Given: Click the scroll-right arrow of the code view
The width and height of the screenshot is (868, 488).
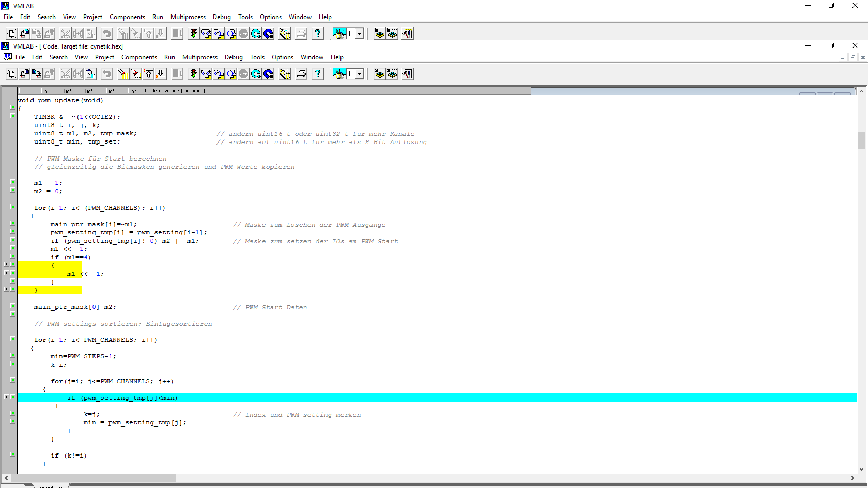Looking at the screenshot, I should [x=853, y=478].
